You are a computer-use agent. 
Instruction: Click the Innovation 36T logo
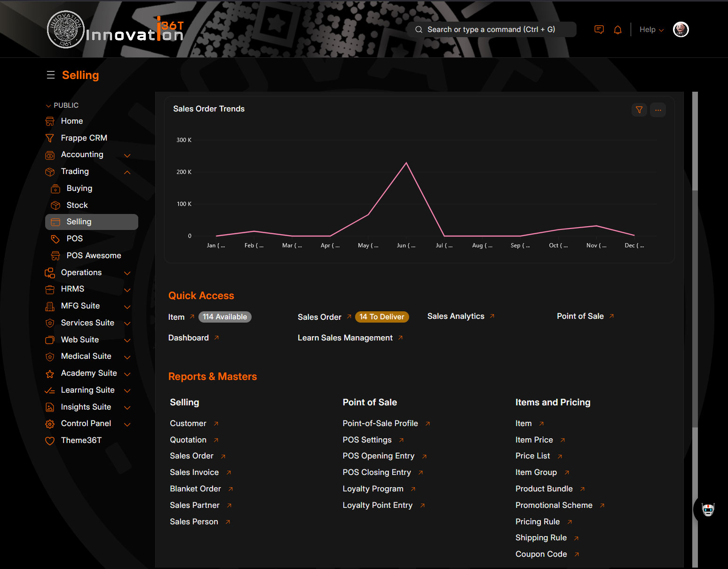115,30
